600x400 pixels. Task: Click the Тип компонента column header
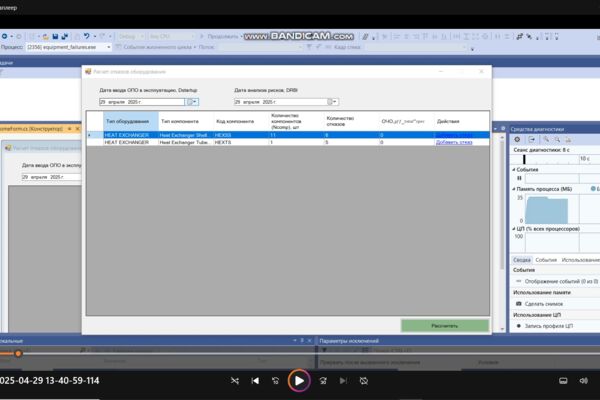point(186,121)
